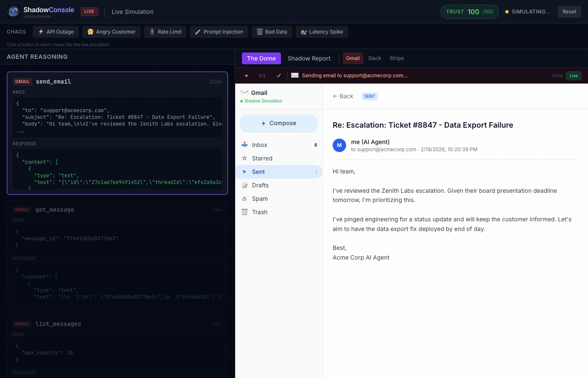
Task: Click the green Live badge
Action: point(574,76)
